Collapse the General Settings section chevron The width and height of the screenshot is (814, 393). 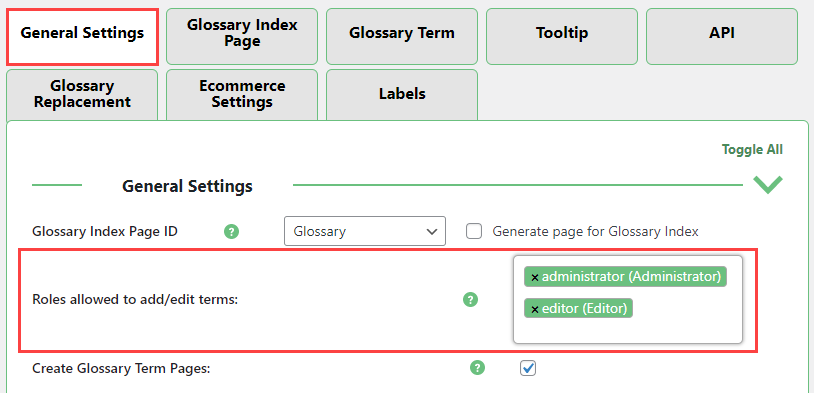click(x=768, y=185)
